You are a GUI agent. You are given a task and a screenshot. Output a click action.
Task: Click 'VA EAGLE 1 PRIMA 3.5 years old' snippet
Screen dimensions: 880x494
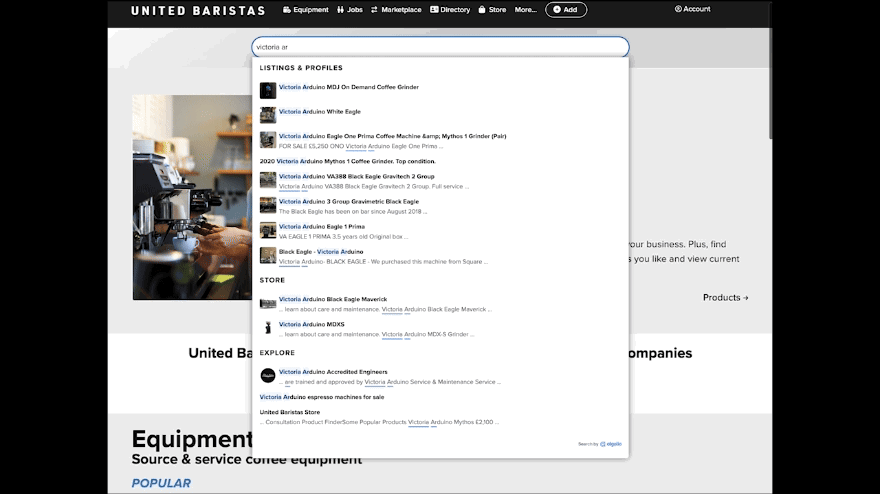coord(343,237)
